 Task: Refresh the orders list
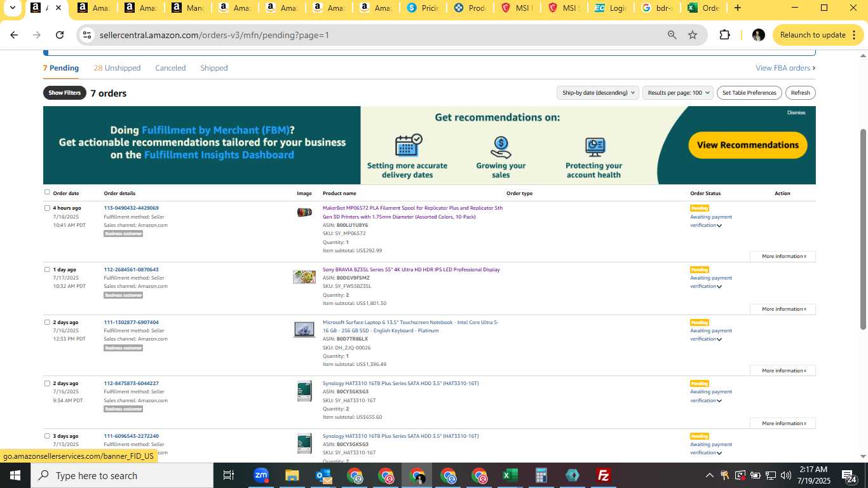click(800, 93)
